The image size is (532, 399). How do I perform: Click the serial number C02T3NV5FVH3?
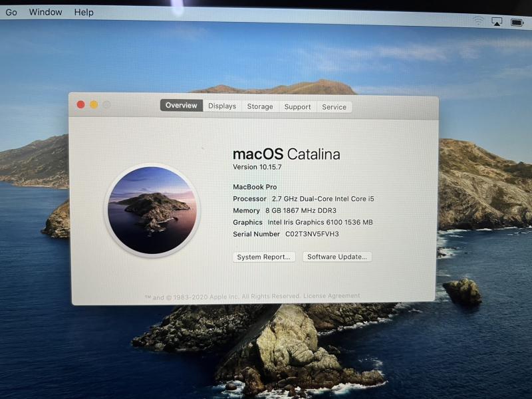coord(312,234)
